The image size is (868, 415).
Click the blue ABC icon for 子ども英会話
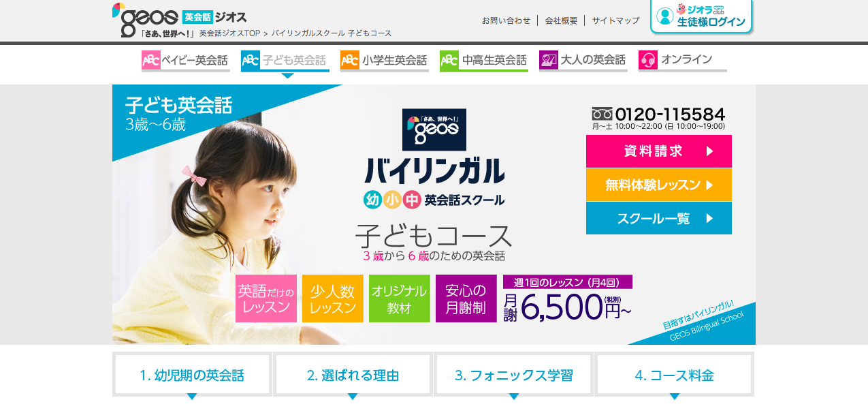click(x=250, y=60)
